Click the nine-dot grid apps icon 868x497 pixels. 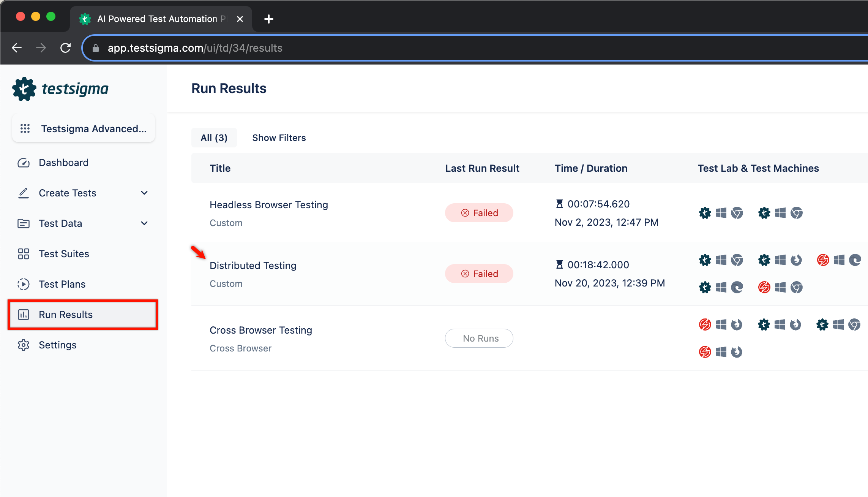click(24, 128)
